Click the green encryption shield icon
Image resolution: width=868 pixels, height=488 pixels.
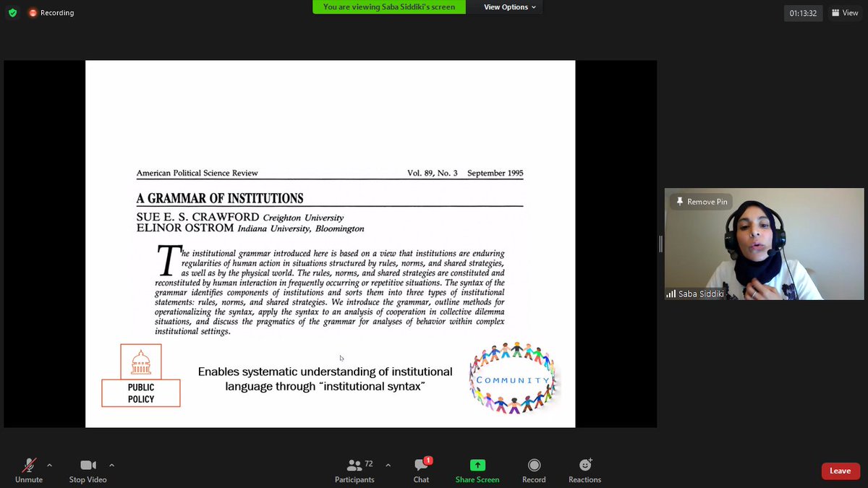coord(12,13)
